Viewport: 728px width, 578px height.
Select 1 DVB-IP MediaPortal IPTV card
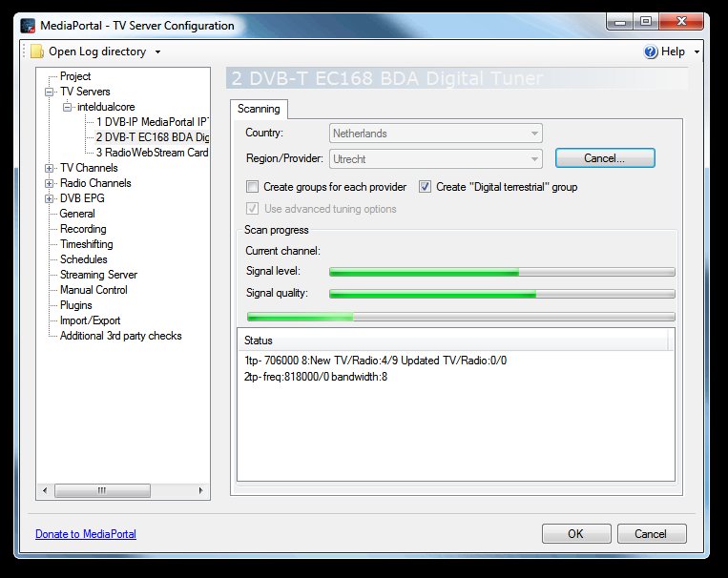coord(153,122)
